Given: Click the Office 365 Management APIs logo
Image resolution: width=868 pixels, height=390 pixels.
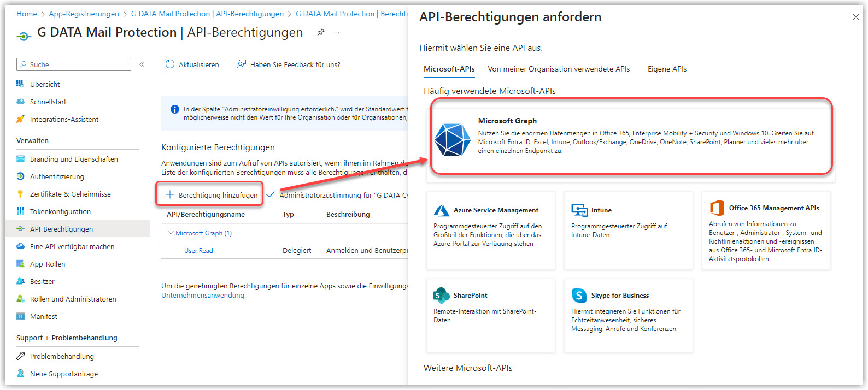Looking at the screenshot, I should [x=717, y=208].
